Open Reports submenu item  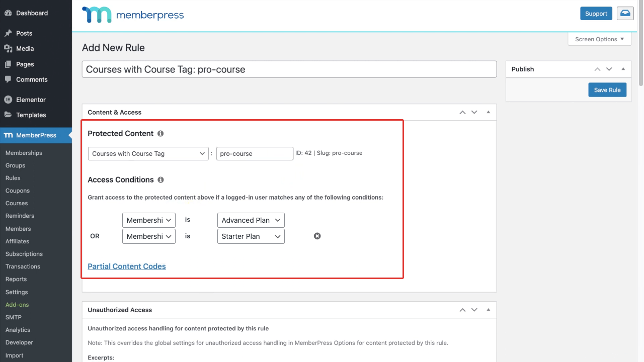click(16, 279)
